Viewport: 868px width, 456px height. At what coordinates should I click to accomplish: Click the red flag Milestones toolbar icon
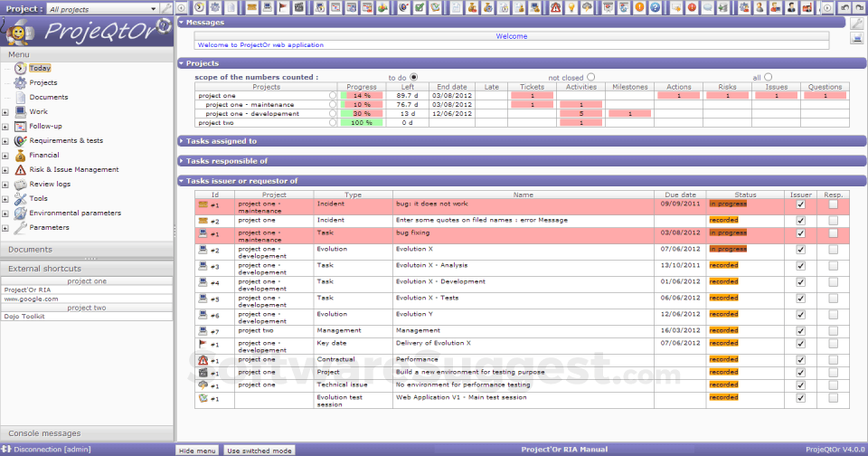click(x=284, y=7)
